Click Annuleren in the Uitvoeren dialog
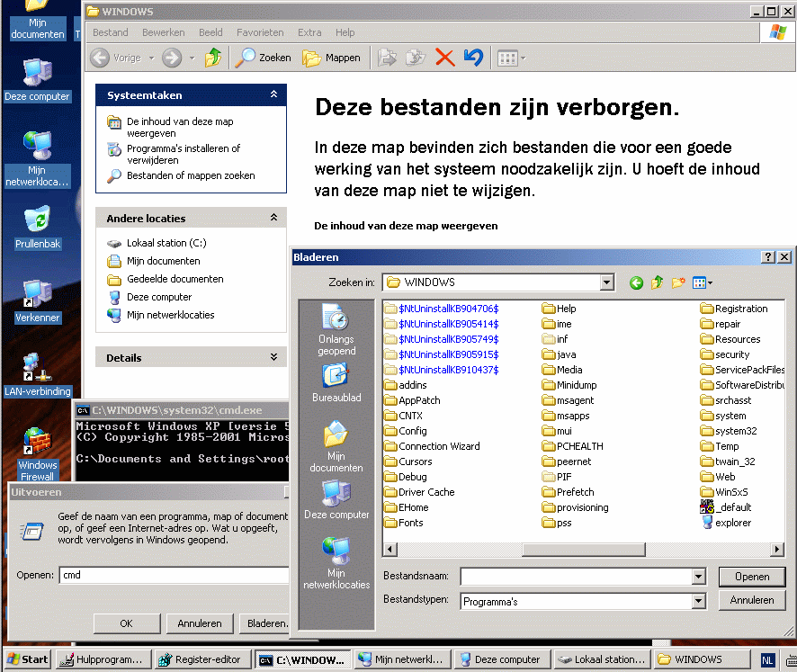This screenshot has height=672, width=797. 200,623
